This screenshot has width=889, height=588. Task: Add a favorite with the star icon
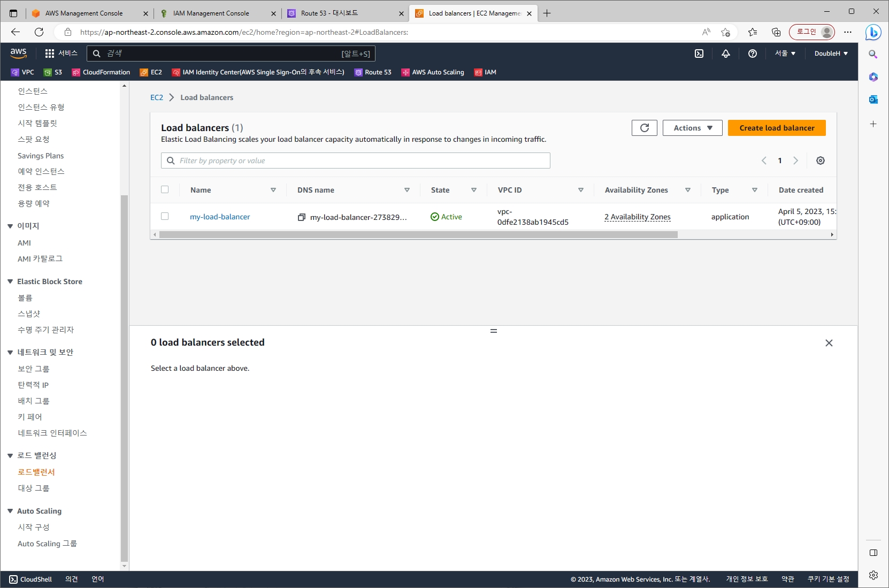(x=725, y=32)
